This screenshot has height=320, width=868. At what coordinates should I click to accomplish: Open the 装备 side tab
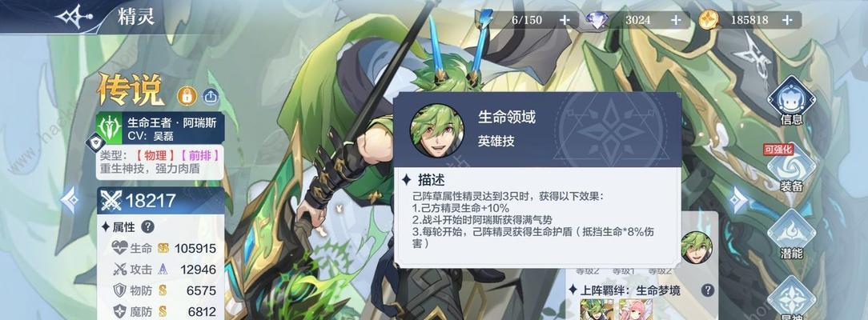point(791,168)
